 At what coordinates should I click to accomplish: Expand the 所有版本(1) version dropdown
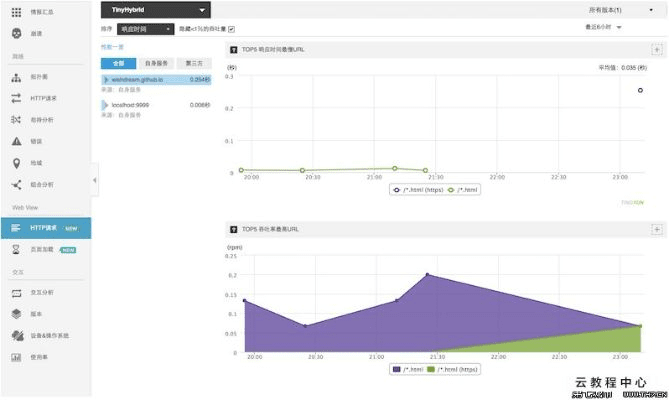[x=621, y=9]
